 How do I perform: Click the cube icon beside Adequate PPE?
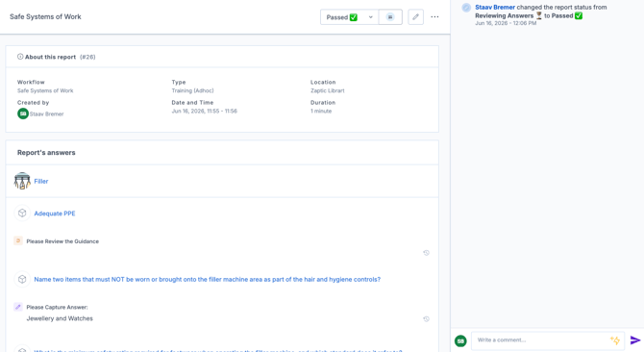tap(22, 214)
